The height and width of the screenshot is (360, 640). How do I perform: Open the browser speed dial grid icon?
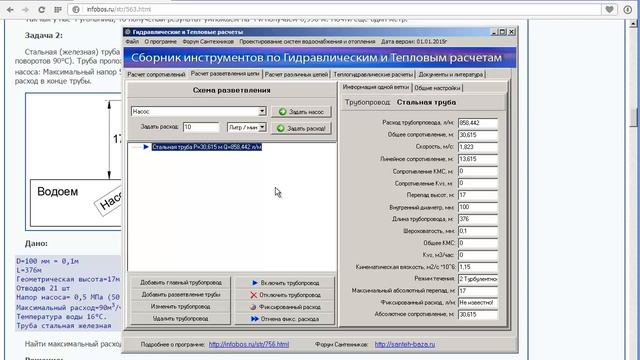tap(58, 9)
